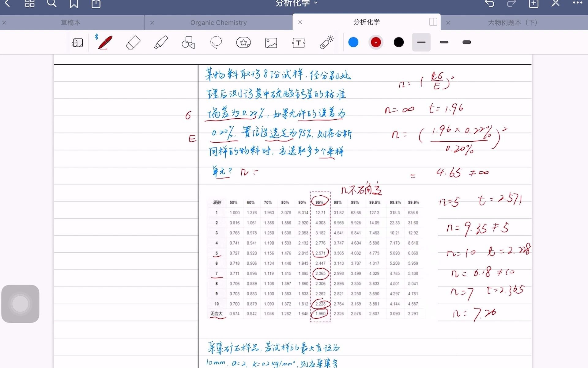This screenshot has height=368, width=588.
Task: Open the search tool
Action: pyautogui.click(x=52, y=3)
